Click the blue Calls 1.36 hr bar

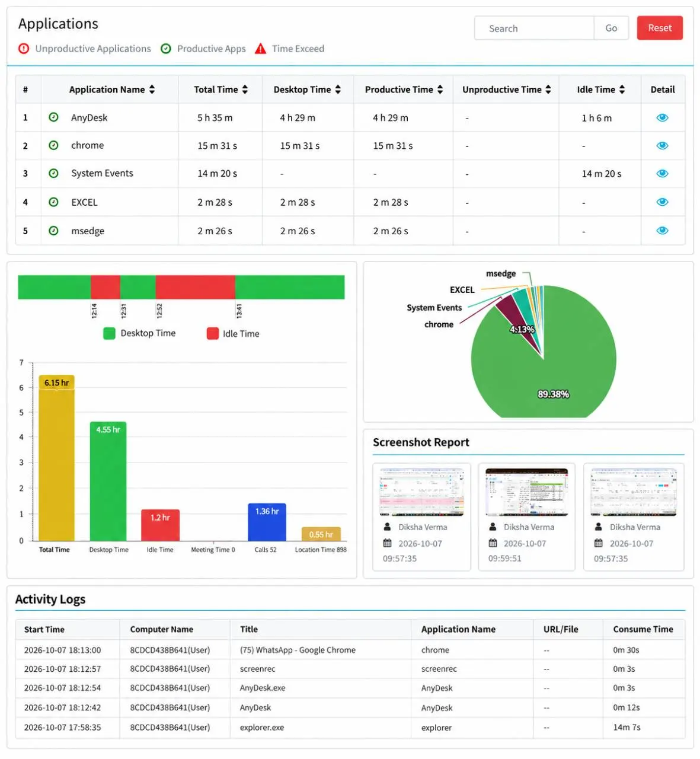[x=267, y=522]
